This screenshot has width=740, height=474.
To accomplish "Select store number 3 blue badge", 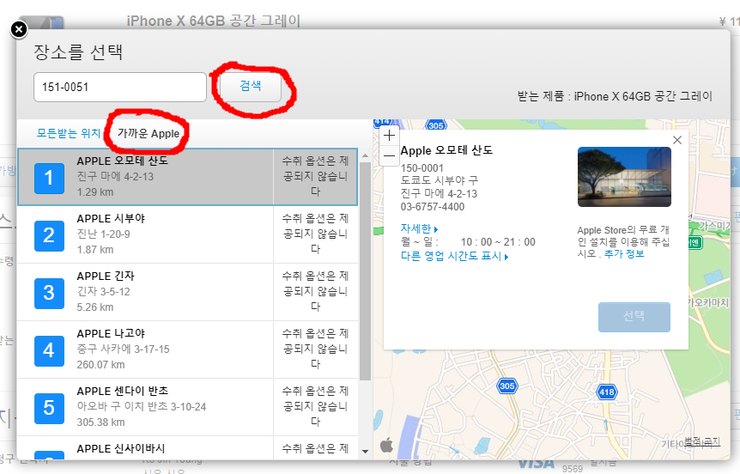I will pyautogui.click(x=49, y=293).
